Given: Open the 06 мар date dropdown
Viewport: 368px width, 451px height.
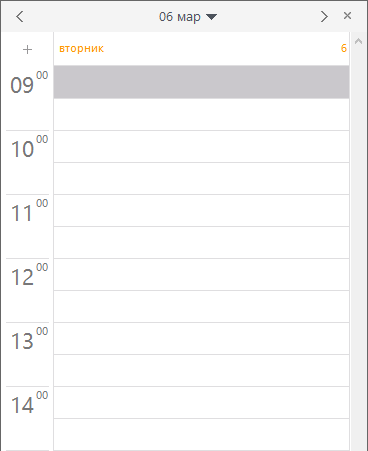Looking at the screenshot, I should click(x=188, y=17).
